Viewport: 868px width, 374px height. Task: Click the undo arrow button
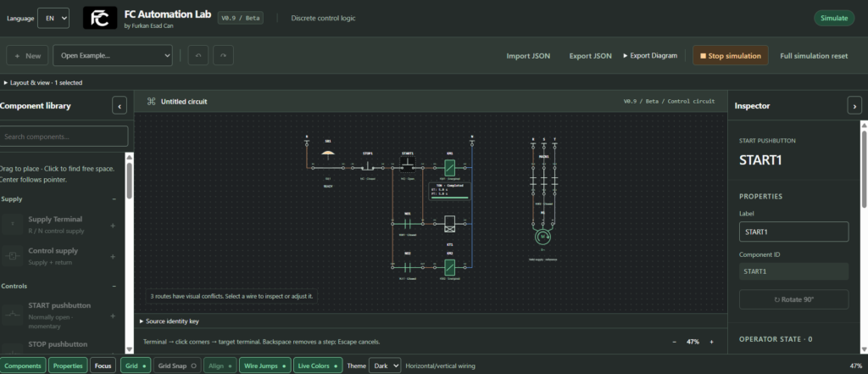pyautogui.click(x=198, y=55)
